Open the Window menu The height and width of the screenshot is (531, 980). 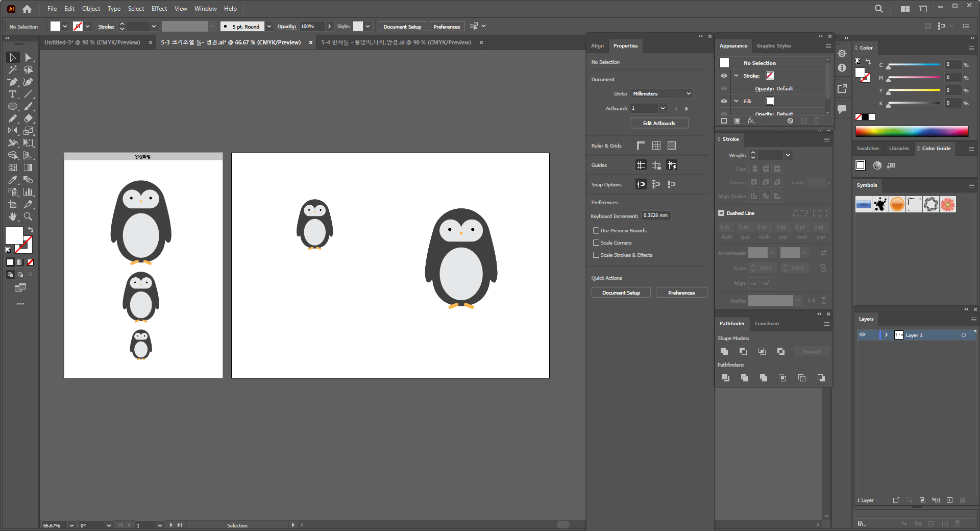pyautogui.click(x=205, y=9)
